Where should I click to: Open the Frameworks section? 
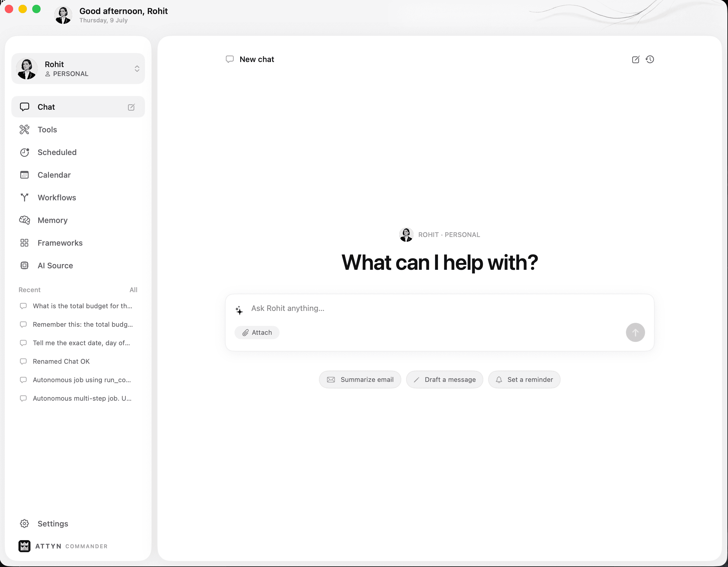click(x=78, y=243)
